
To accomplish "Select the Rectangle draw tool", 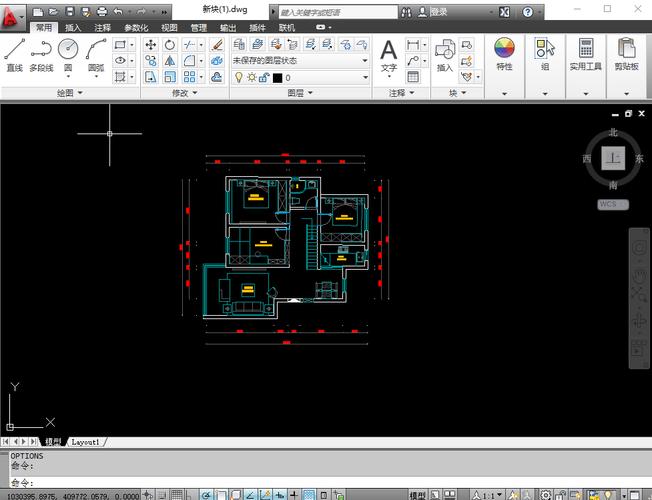I will [x=120, y=45].
